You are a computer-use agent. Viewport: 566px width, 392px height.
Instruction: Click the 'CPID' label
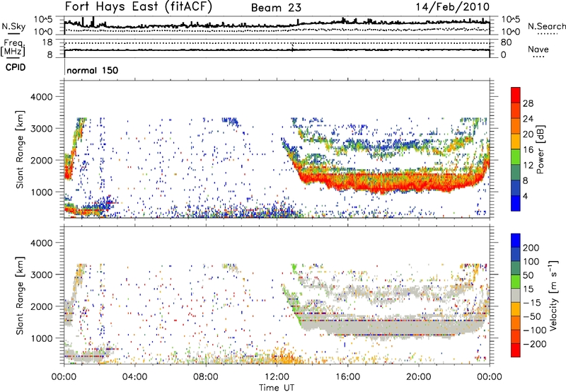(x=15, y=67)
